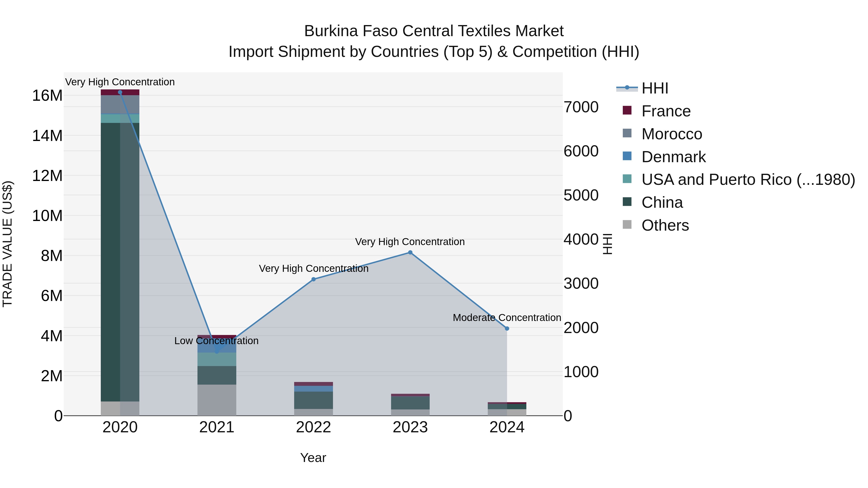This screenshot has height=488, width=868.
Task: Click the HHI marker for 2023
Action: (x=410, y=253)
